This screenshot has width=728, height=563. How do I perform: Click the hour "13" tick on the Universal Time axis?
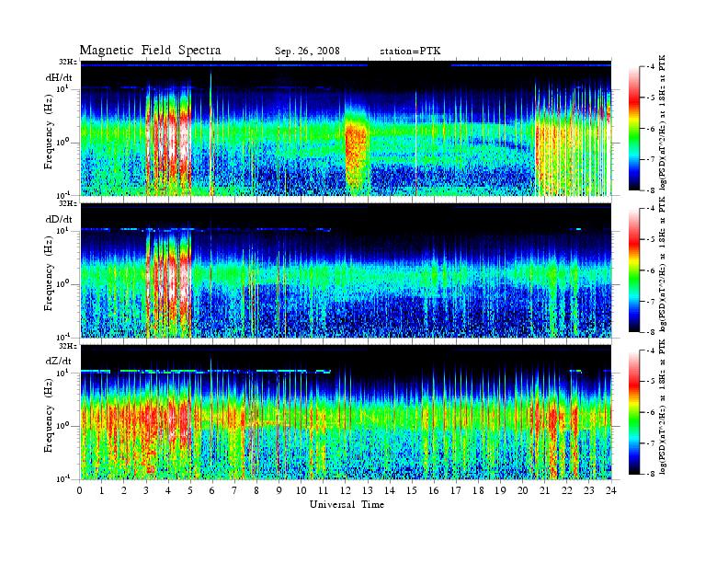[x=368, y=490]
